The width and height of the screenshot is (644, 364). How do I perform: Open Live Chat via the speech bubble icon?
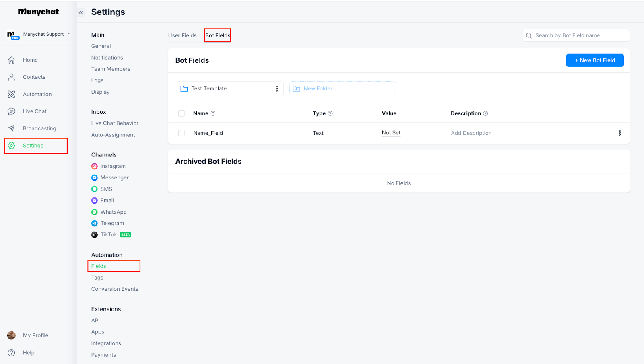pyautogui.click(x=12, y=111)
